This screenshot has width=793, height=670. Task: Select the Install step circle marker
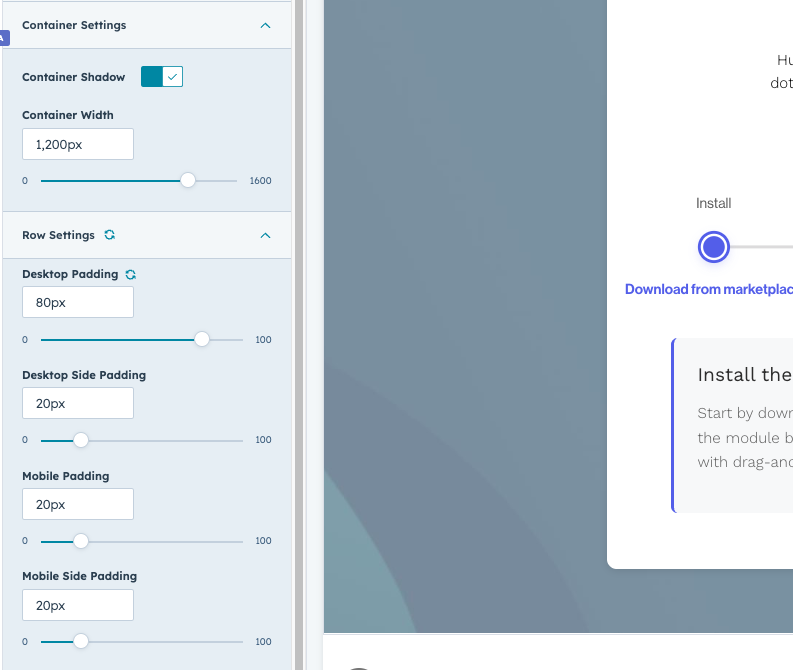point(713,247)
